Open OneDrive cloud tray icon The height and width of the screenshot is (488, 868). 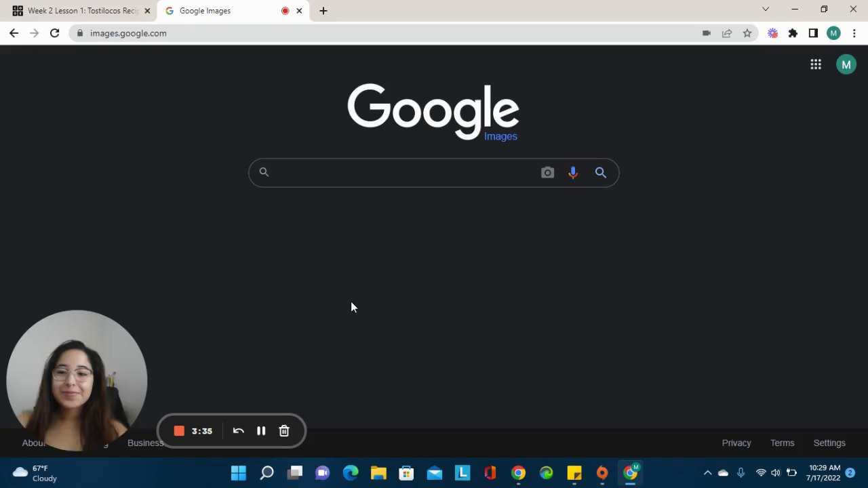coord(723,473)
